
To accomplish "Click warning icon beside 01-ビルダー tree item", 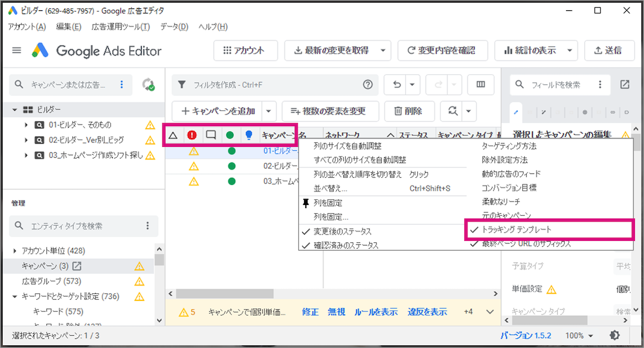I will [150, 125].
